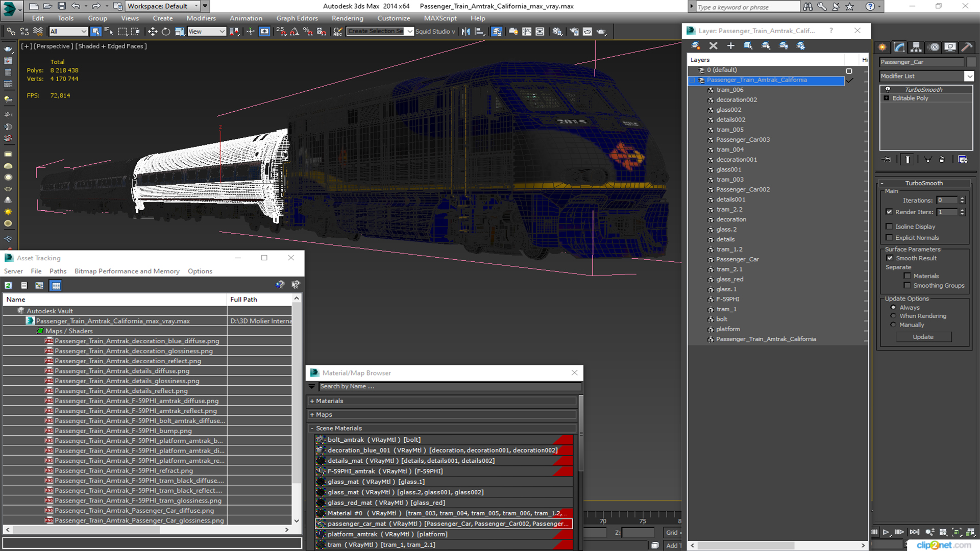Image resolution: width=980 pixels, height=551 pixels.
Task: Enable Separate by Materials checkbox
Action: pyautogui.click(x=907, y=276)
